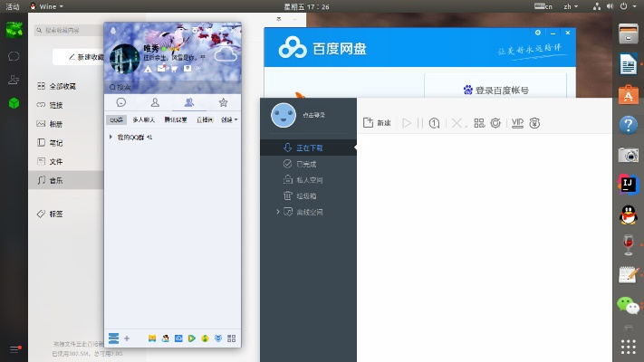Open the WeChat chats icon in sidebar
This screenshot has height=362, width=644.
[x=14, y=56]
